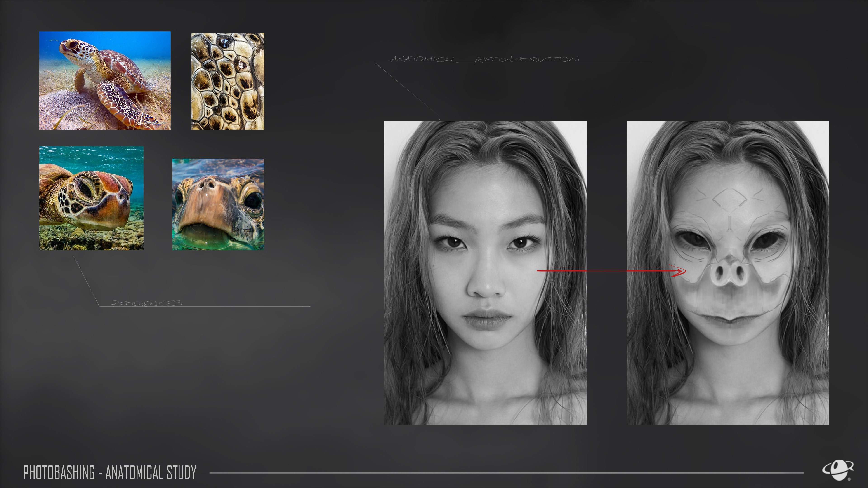Select the turtle shell scales texture image
Viewport: 868px width, 488px height.
pyautogui.click(x=227, y=81)
